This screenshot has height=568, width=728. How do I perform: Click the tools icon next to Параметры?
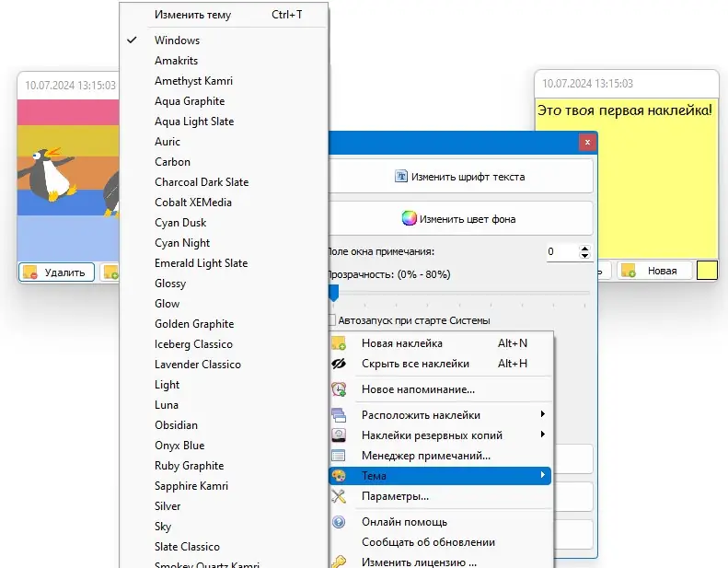339,496
